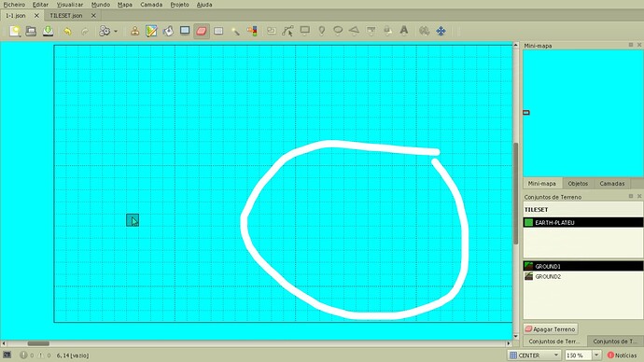Screen dimensions: 644x362
Task: Click the Save file icon
Action: click(x=48, y=31)
